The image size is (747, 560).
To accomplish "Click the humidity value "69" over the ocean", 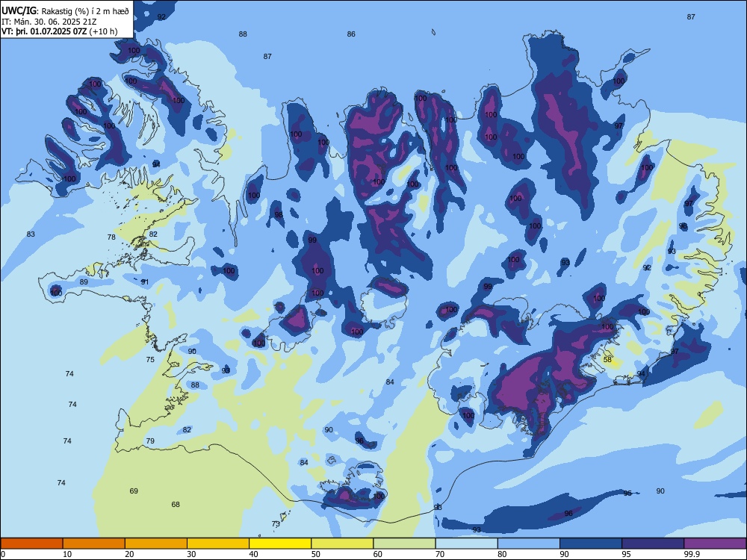I will coord(134,491).
